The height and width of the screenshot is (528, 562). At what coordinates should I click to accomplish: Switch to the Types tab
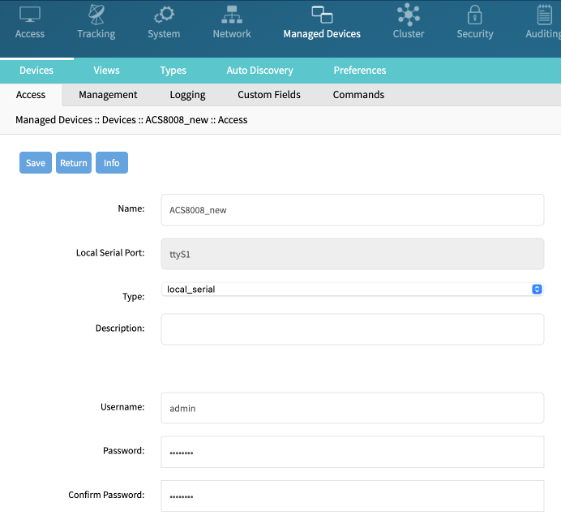click(173, 70)
